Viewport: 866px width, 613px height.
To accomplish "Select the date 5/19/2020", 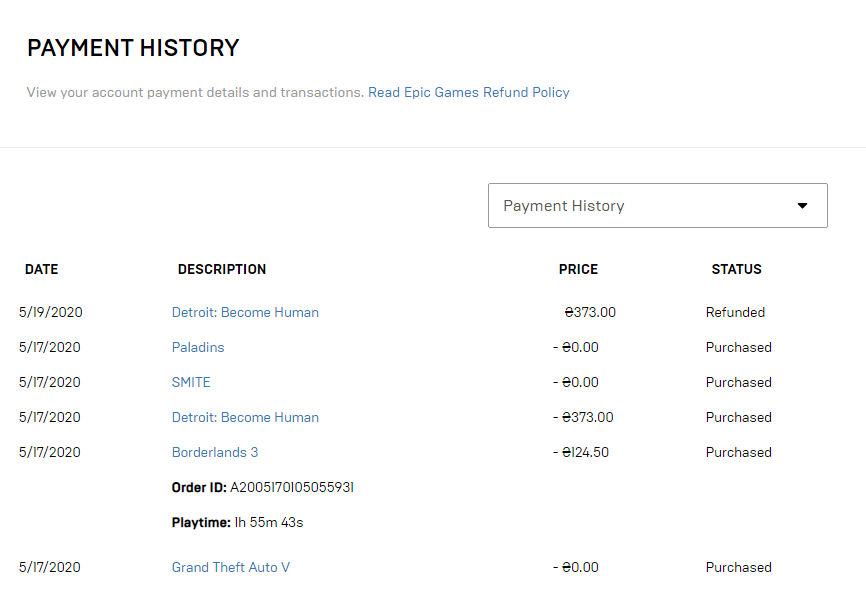I will click(x=50, y=312).
